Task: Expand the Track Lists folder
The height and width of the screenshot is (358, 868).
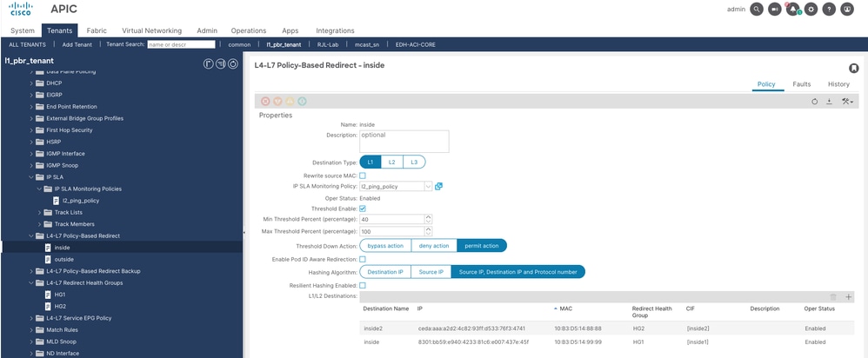Action: [x=39, y=213]
